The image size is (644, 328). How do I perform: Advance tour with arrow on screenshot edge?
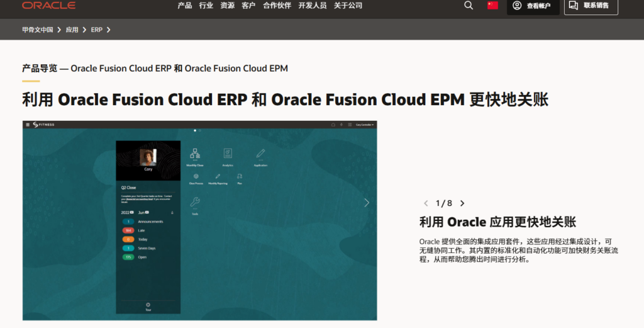click(x=367, y=203)
